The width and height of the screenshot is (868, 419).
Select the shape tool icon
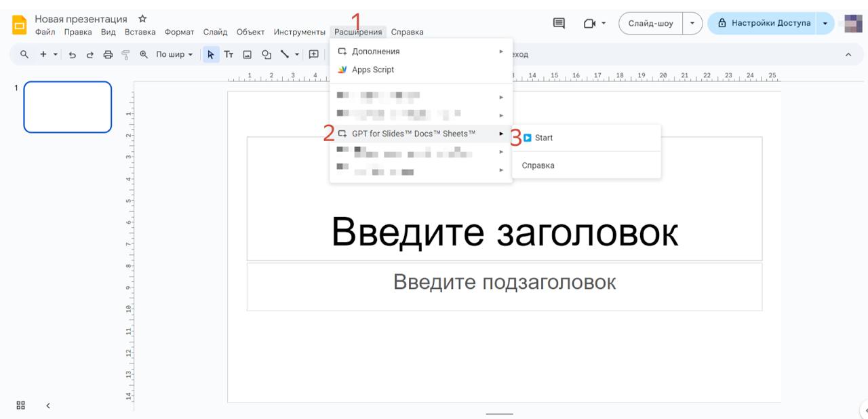[267, 55]
